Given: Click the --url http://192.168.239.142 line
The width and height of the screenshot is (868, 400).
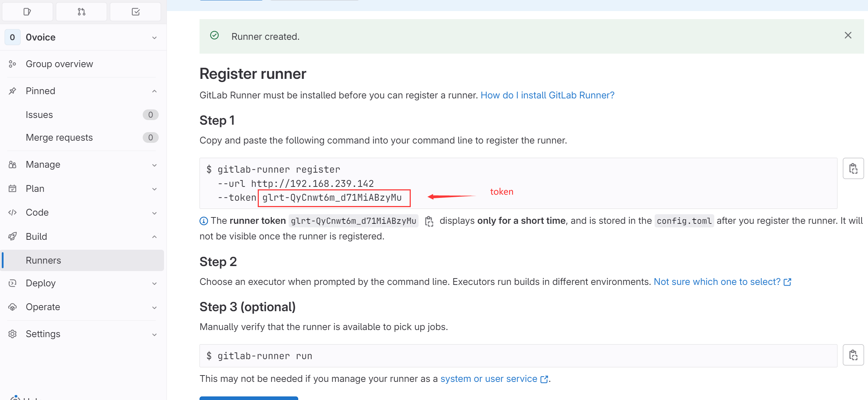Looking at the screenshot, I should coord(296,184).
